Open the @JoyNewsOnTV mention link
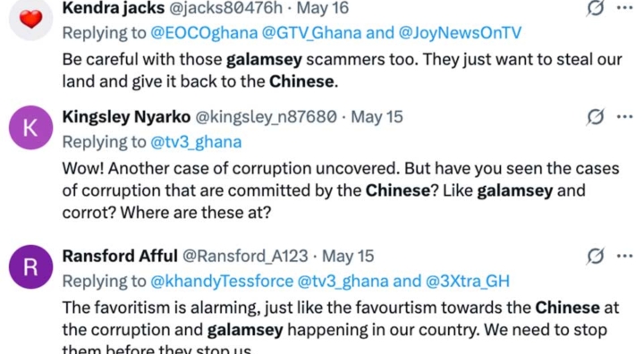This screenshot has width=644, height=354. [x=460, y=33]
